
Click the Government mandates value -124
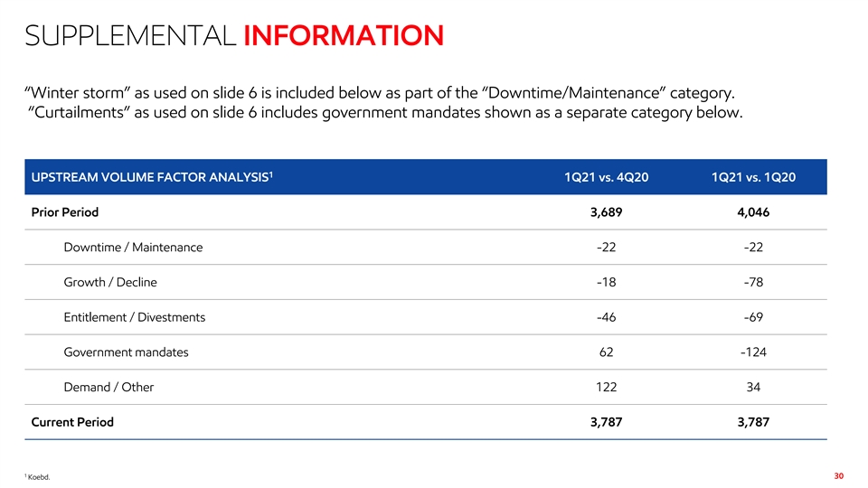[x=754, y=352]
